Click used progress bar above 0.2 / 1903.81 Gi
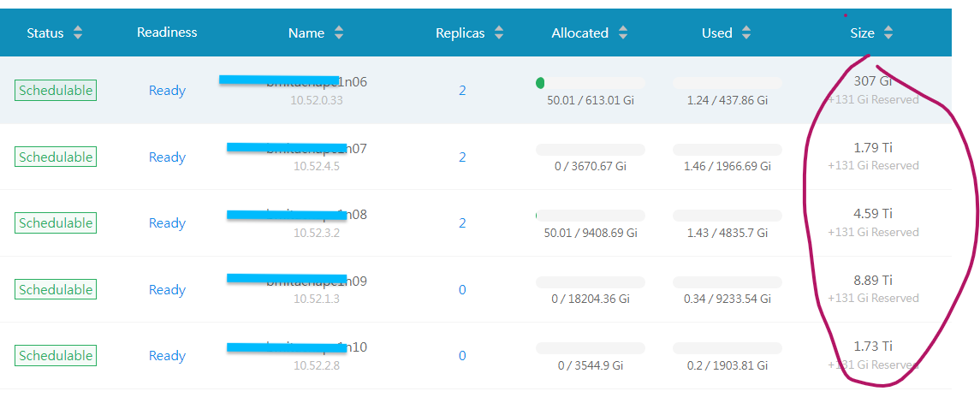Image resolution: width=980 pixels, height=403 pixels. [x=728, y=348]
